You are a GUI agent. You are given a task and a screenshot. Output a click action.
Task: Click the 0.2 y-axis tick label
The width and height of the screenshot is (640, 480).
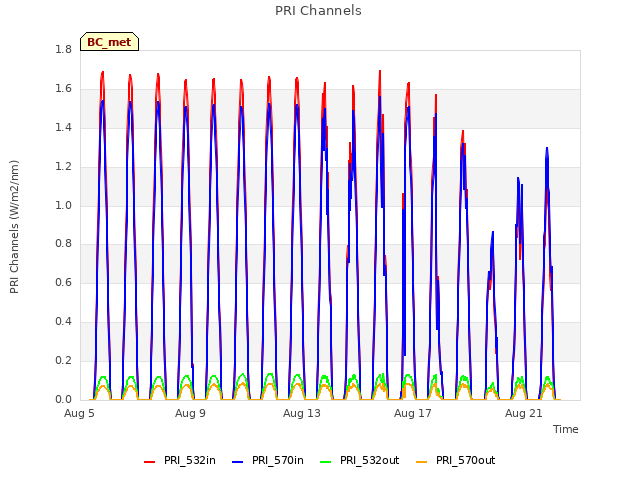coord(63,360)
